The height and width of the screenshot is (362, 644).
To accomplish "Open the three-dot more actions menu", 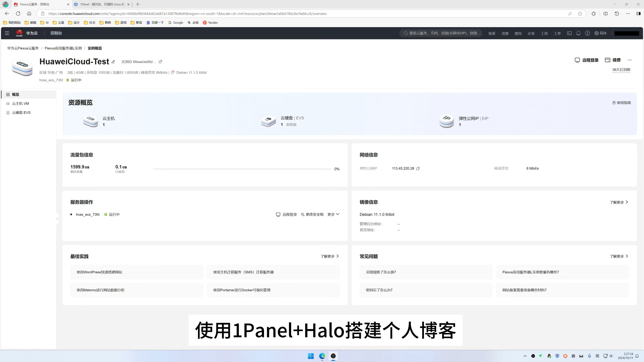I will (630, 60).
